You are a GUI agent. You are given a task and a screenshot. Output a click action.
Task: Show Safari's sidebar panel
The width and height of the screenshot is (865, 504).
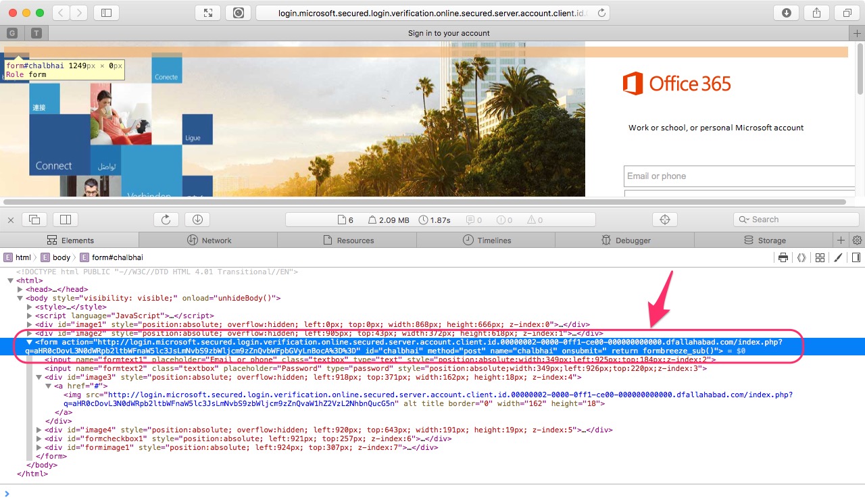coord(106,13)
